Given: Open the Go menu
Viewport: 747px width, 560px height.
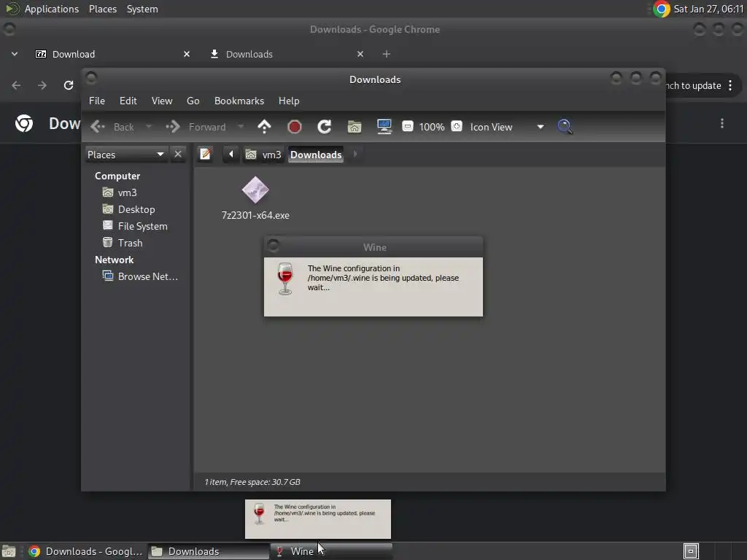Looking at the screenshot, I should pos(193,101).
